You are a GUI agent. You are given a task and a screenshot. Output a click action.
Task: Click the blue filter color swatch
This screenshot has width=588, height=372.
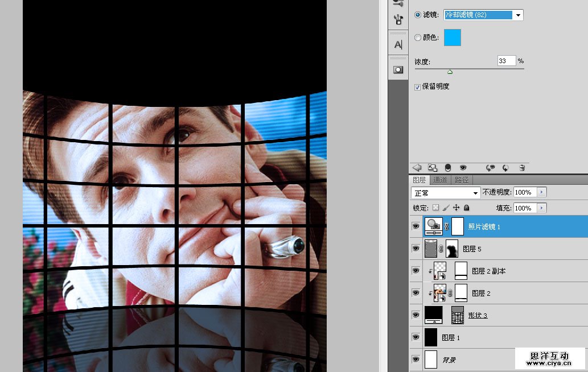pos(453,38)
